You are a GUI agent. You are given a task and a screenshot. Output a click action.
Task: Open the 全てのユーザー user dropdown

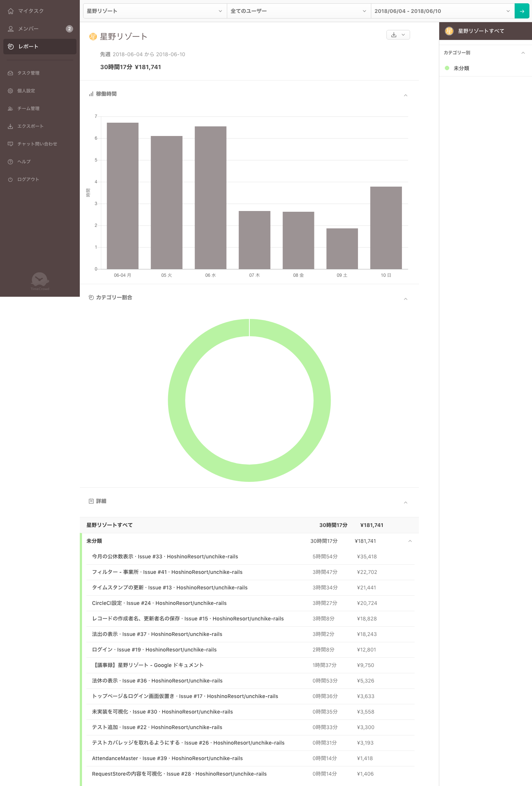pos(299,11)
